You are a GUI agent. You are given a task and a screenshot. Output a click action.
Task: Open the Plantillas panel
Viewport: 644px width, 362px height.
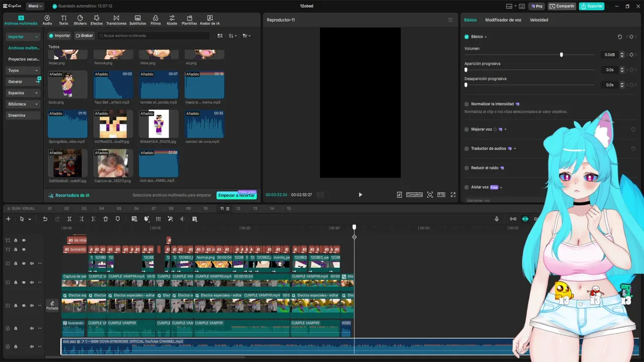[x=189, y=20]
